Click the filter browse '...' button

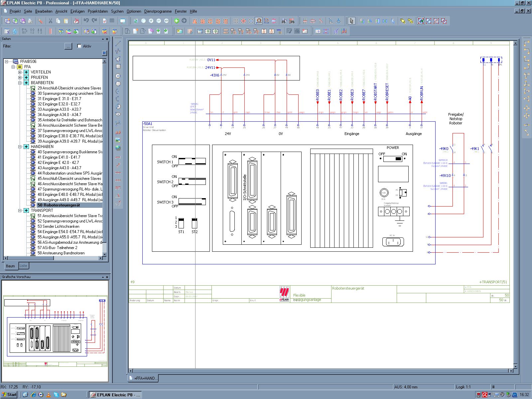click(68, 46)
